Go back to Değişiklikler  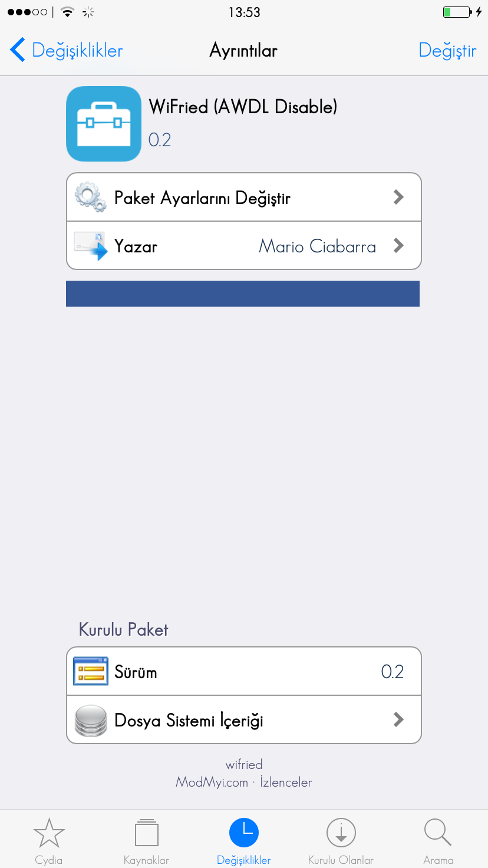pos(67,50)
